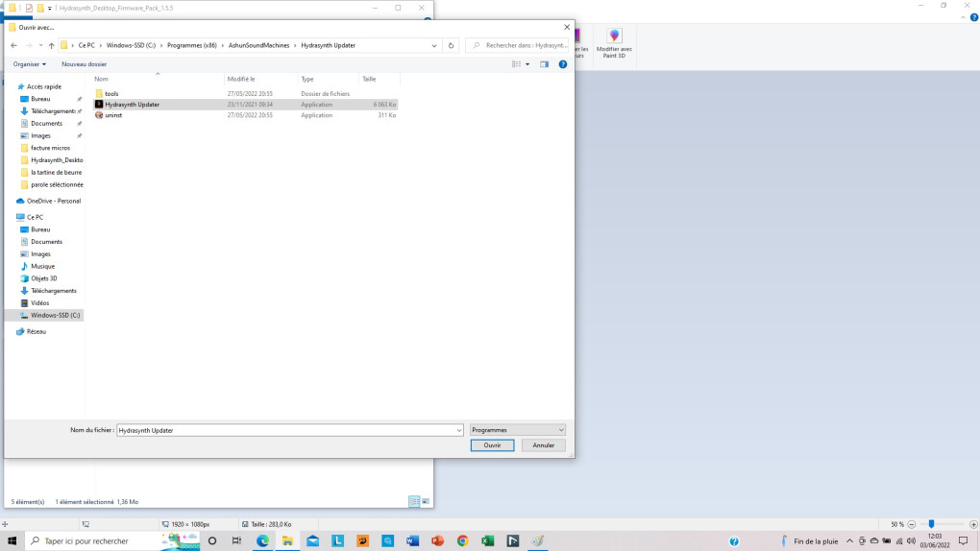This screenshot has width=980, height=551.
Task: Open PowerPoint from the taskbar
Action: 437,541
